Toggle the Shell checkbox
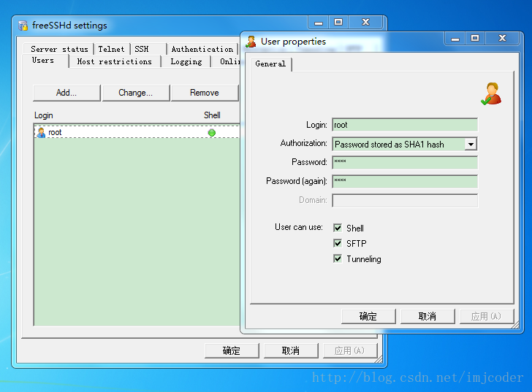Screen dimensions: 532x392 pyautogui.click(x=338, y=228)
